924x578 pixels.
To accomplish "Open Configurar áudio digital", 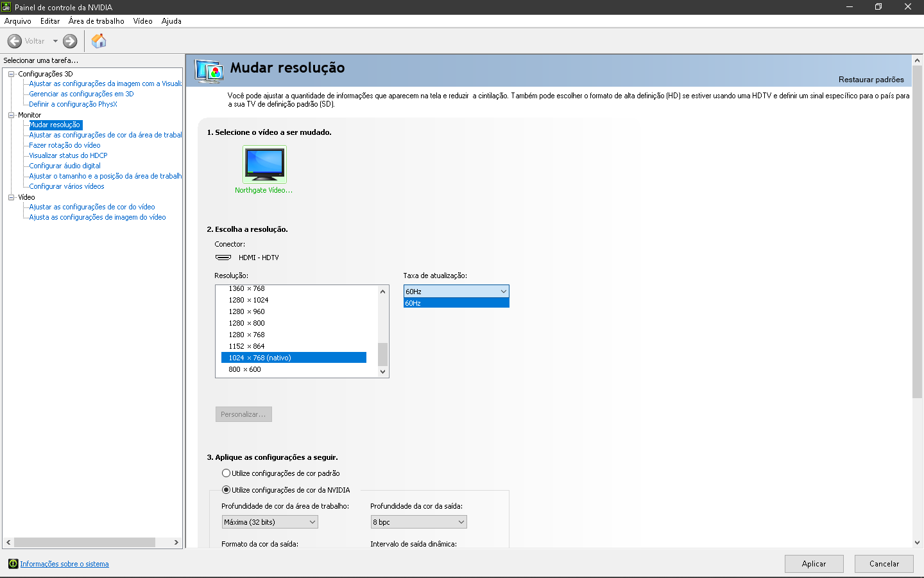I will 65,166.
